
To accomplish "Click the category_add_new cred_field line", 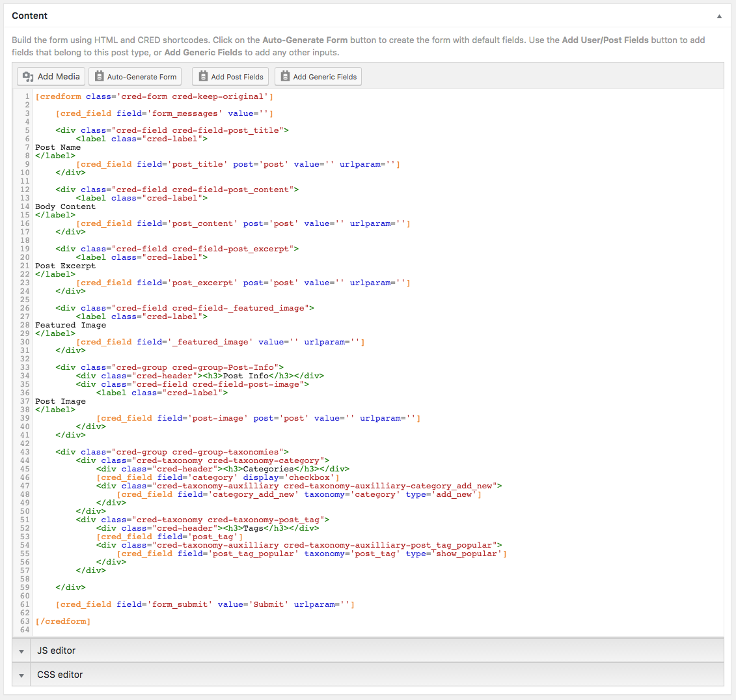I will [x=299, y=494].
